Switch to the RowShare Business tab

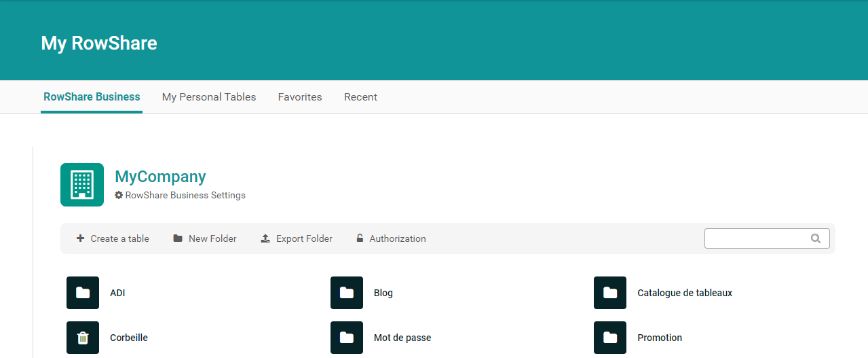pos(92,97)
